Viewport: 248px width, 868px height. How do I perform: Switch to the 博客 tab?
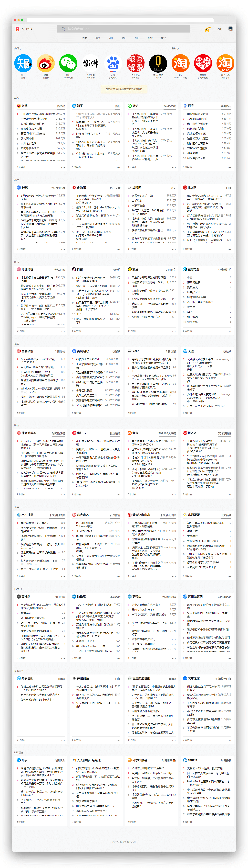tap(163, 38)
